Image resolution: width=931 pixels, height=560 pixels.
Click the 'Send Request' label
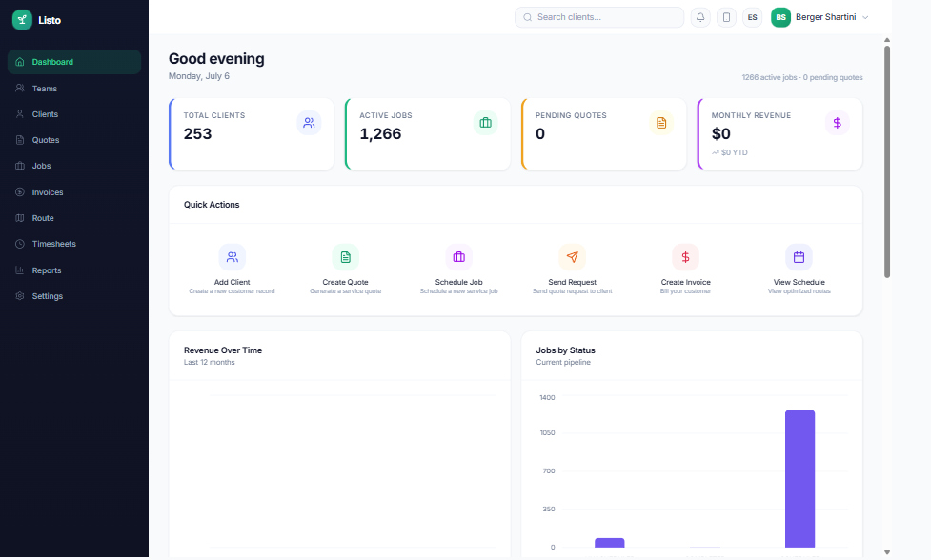click(573, 282)
